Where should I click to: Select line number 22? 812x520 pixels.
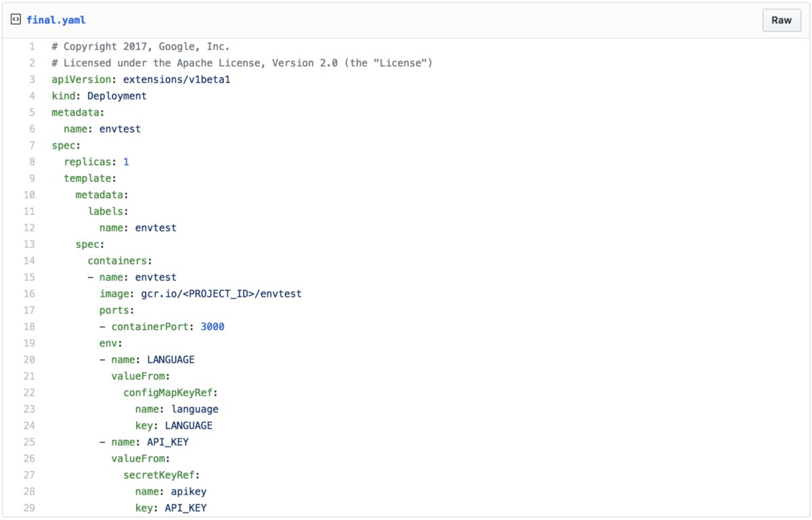tap(29, 392)
